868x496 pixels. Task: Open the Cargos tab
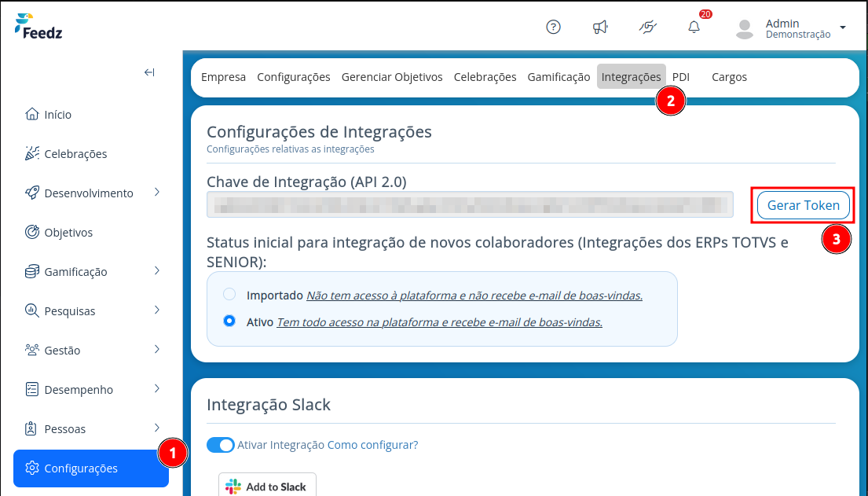729,77
